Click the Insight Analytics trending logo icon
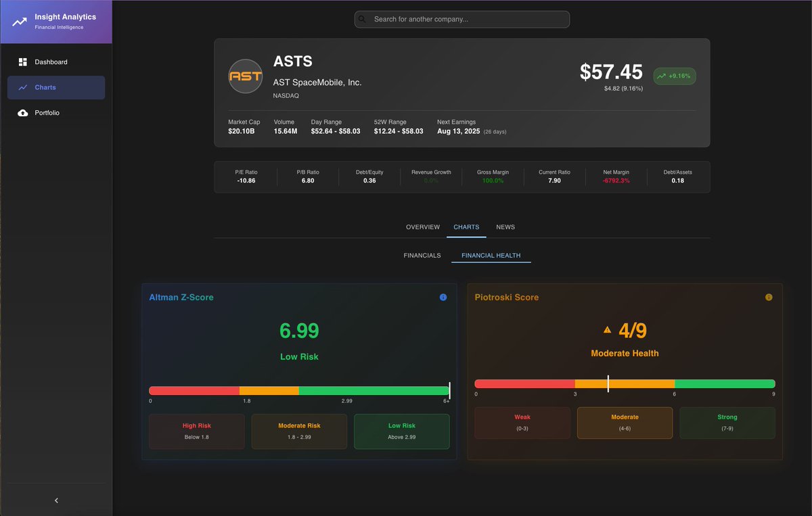Screen dimensions: 812x516 tap(19, 22)
